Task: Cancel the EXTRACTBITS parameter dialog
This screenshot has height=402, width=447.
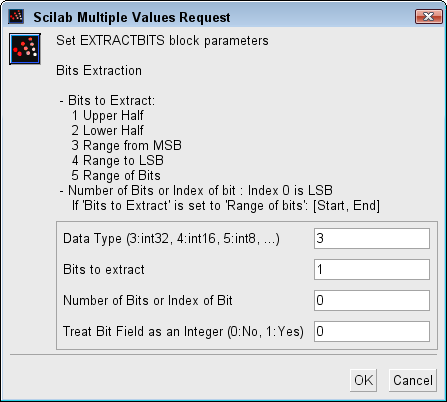Action: pyautogui.click(x=413, y=380)
